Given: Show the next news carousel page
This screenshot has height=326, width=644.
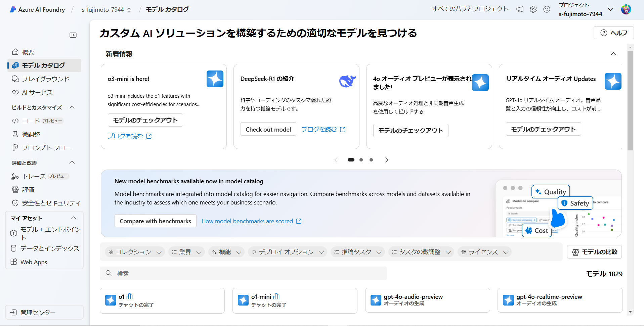Looking at the screenshot, I should click(387, 160).
